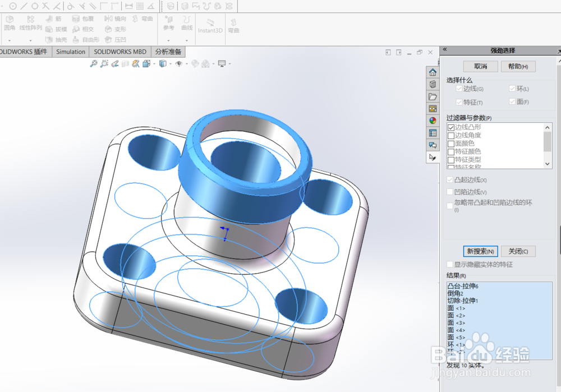Select the 镜向 mirror tool
Viewport: 561px width, 392px height.
point(115,19)
